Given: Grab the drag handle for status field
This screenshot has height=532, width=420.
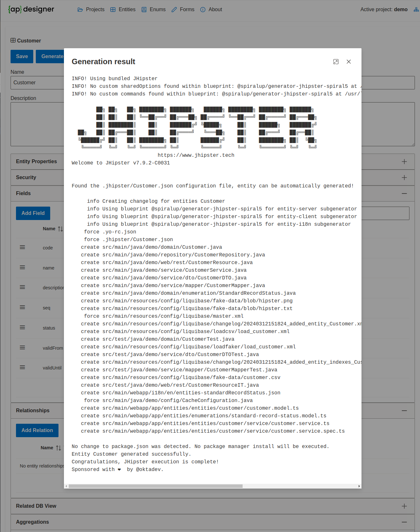Looking at the screenshot, I should click(x=22, y=328).
